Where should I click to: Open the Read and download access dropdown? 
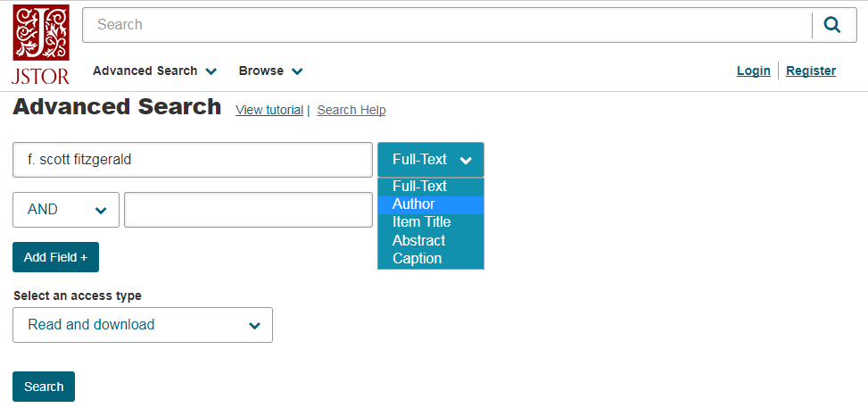[x=143, y=325]
